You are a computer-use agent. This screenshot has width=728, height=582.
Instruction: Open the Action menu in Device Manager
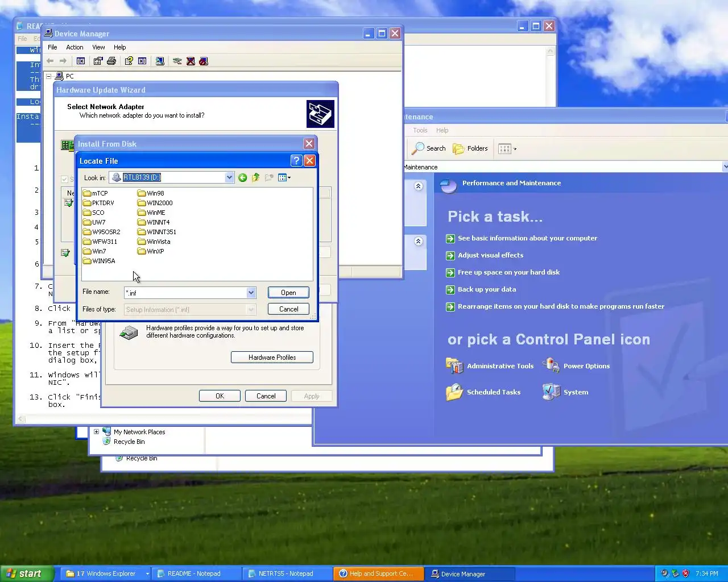point(75,47)
